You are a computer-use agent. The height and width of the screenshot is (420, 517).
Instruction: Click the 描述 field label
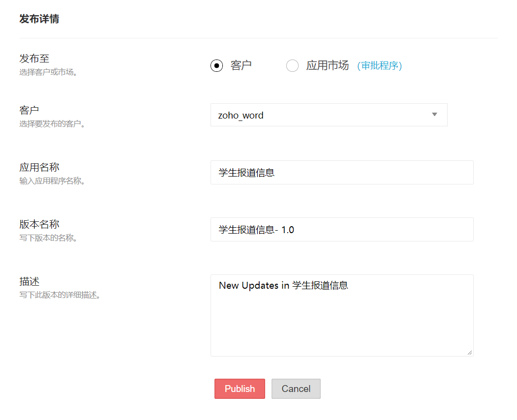(30, 281)
